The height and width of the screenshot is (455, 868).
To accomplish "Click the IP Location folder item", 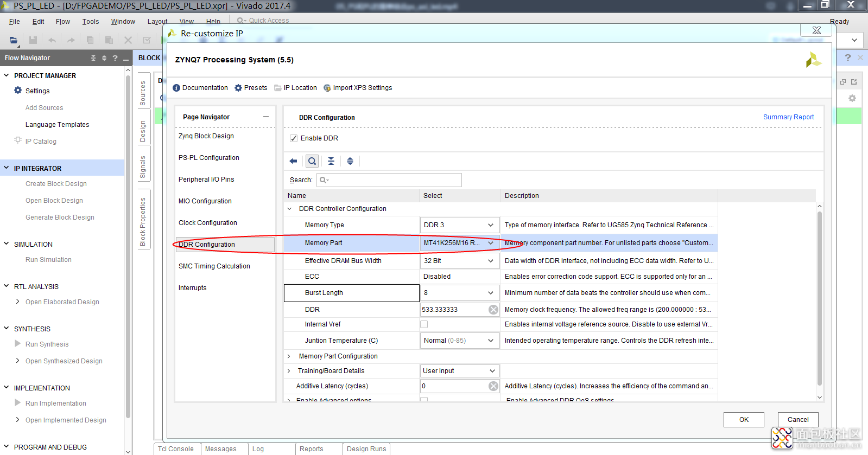I will (295, 88).
